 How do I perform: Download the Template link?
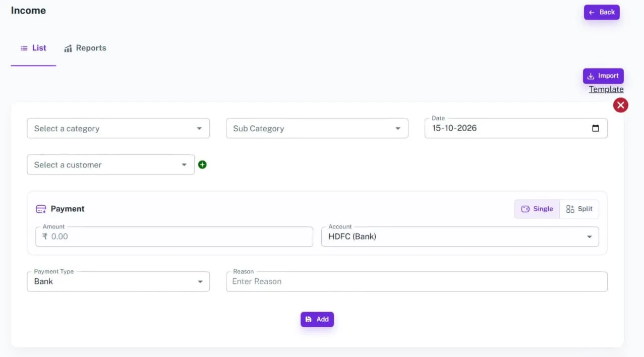(x=606, y=89)
